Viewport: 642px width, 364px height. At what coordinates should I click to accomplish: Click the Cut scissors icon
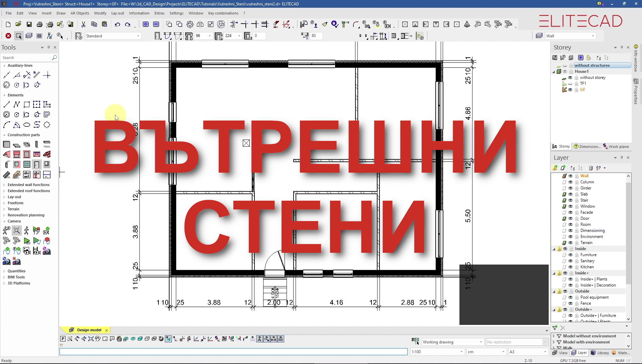(x=83, y=24)
